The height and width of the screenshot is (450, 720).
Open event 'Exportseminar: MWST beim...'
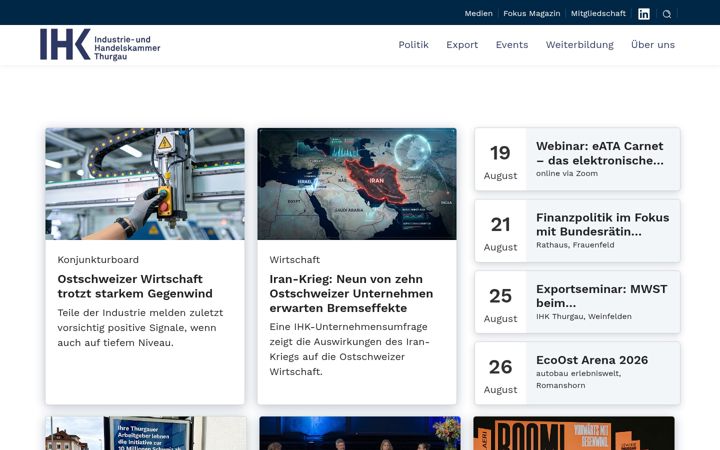point(602,296)
